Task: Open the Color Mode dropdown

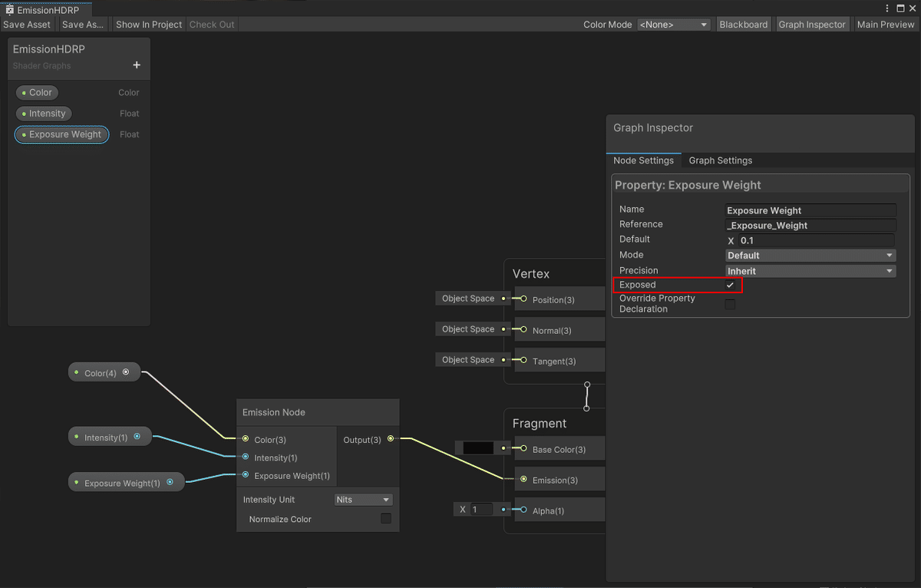Action: point(673,24)
